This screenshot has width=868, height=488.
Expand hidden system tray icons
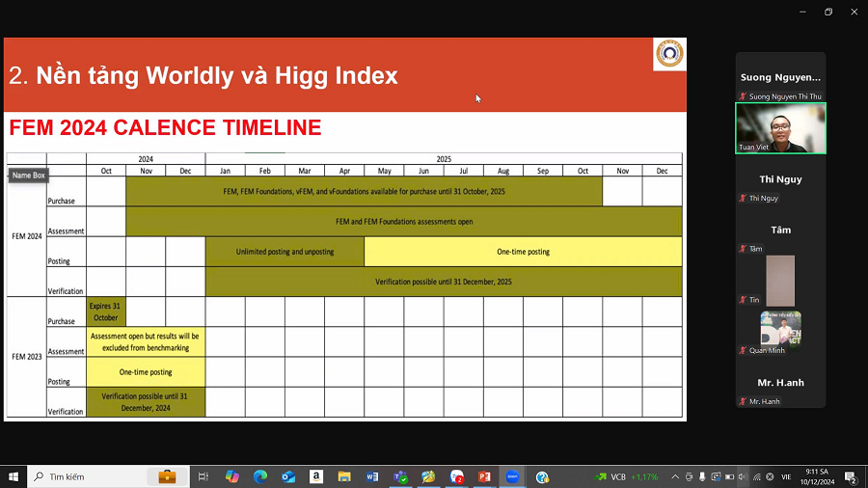pos(675,476)
